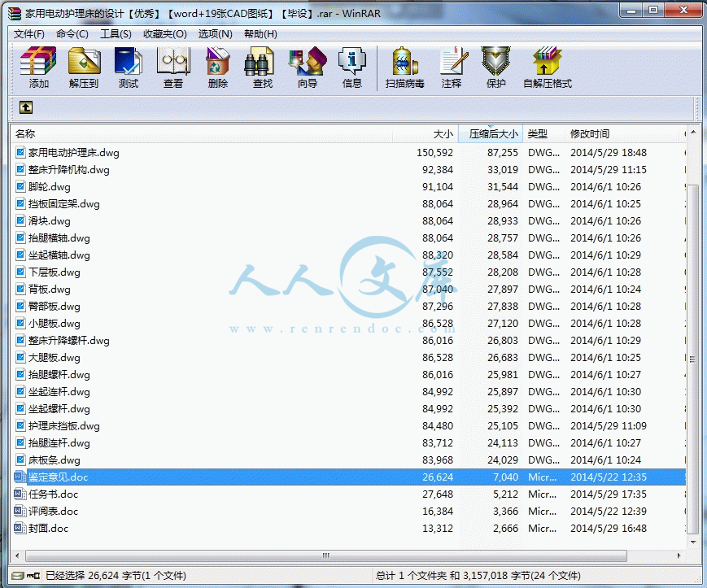Viewport: 707px width, 588px height.
Task: Select file 整床升降机构.dwg
Action: click(x=68, y=169)
